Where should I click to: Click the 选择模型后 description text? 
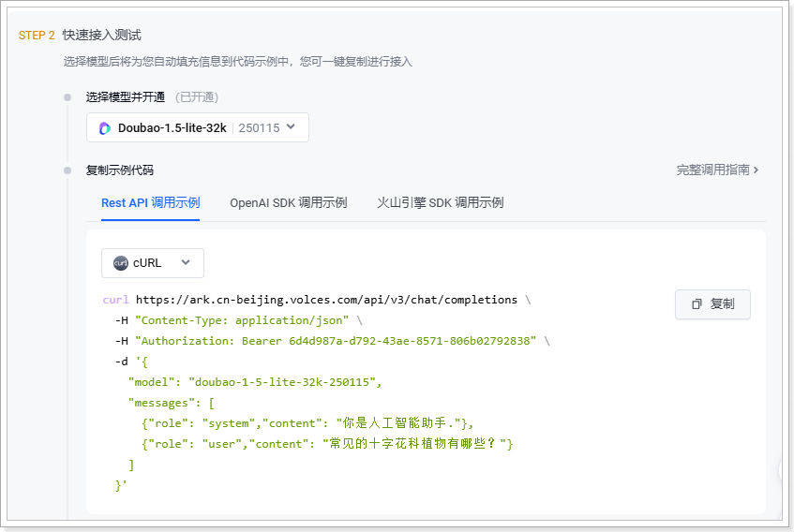coord(237,62)
